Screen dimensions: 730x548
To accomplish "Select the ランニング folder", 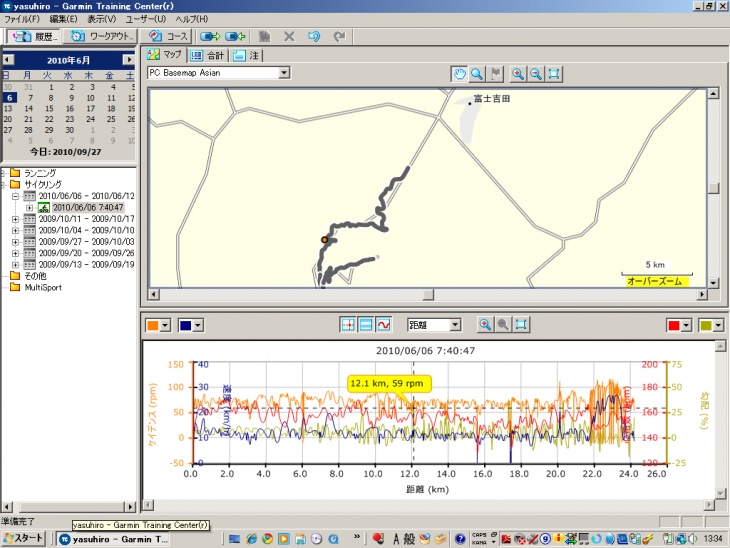I will 40,173.
